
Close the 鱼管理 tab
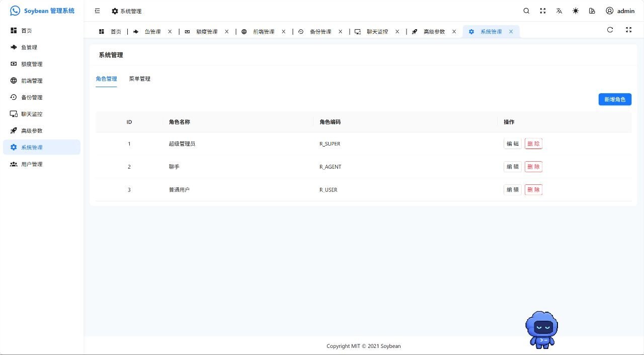[x=170, y=31]
